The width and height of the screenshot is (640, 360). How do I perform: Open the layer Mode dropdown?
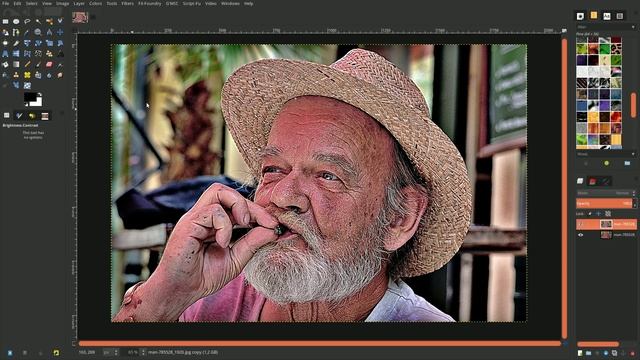click(x=605, y=193)
